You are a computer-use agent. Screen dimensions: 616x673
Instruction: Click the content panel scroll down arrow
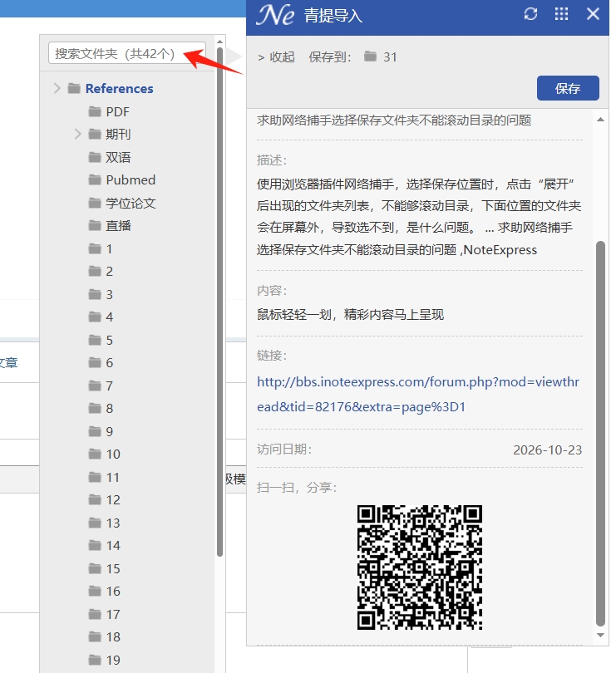(600, 635)
